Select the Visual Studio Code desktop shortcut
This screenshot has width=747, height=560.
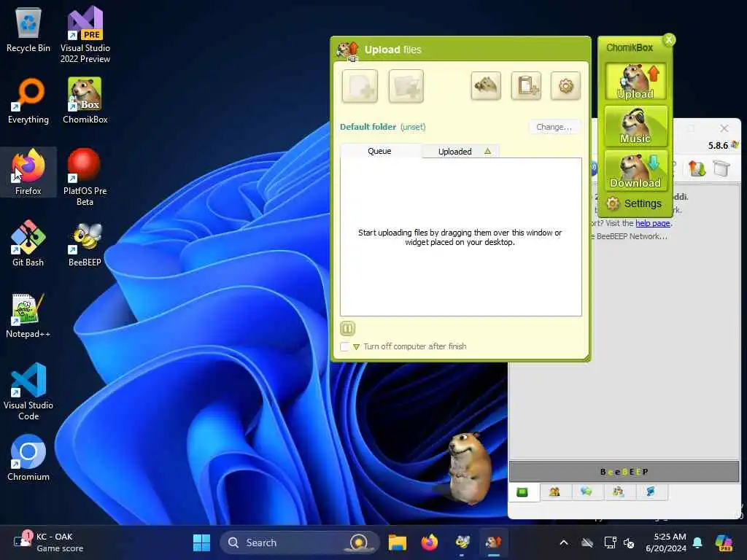(28, 392)
